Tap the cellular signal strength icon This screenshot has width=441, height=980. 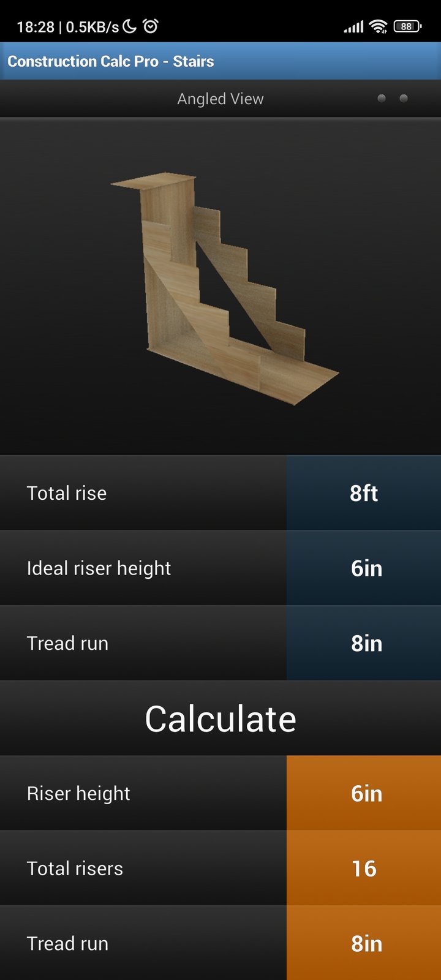pos(353,26)
